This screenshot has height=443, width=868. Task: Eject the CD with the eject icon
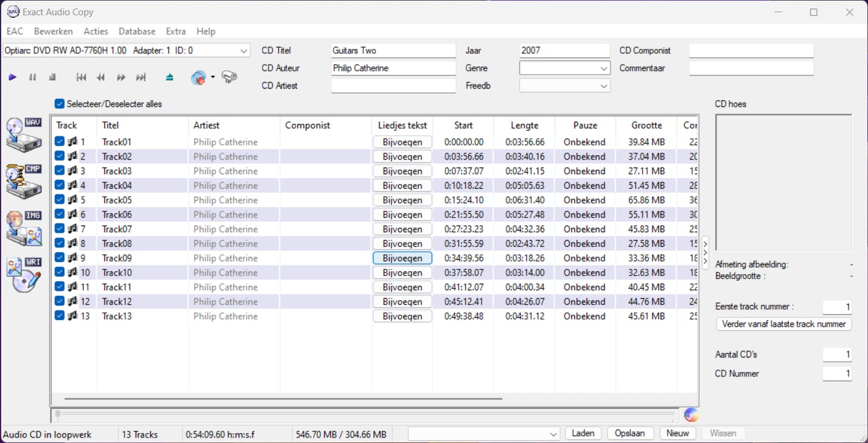(170, 77)
